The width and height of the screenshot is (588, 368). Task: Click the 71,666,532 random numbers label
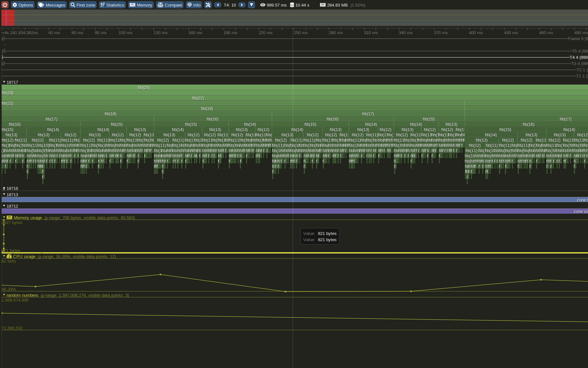coord(12,328)
